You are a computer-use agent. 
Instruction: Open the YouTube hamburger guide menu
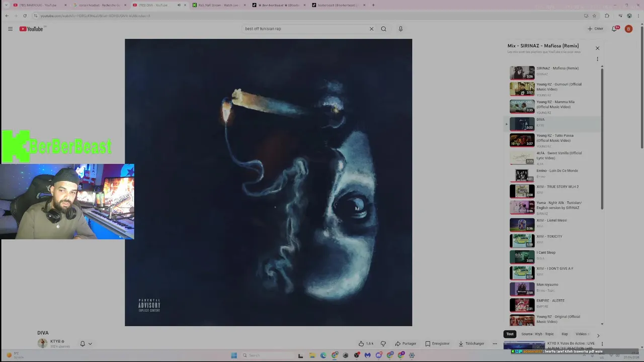(10, 29)
